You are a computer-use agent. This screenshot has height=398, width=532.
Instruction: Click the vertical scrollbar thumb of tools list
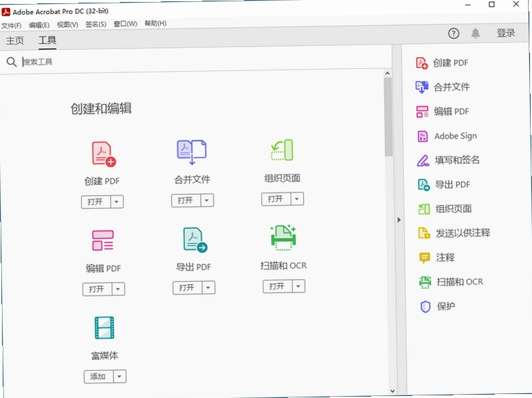click(x=388, y=116)
